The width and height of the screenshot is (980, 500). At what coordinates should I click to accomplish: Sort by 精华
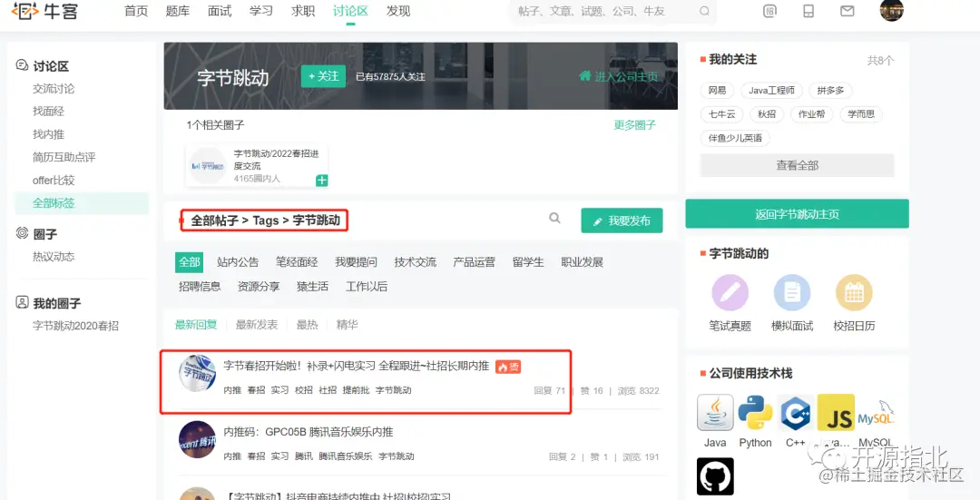(x=347, y=324)
